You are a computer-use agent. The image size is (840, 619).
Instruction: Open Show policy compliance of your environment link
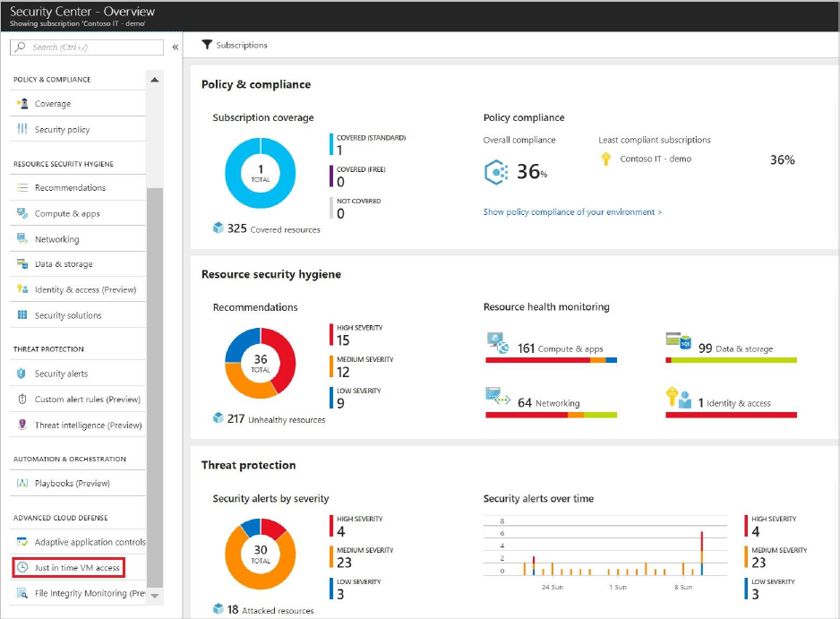(x=572, y=211)
